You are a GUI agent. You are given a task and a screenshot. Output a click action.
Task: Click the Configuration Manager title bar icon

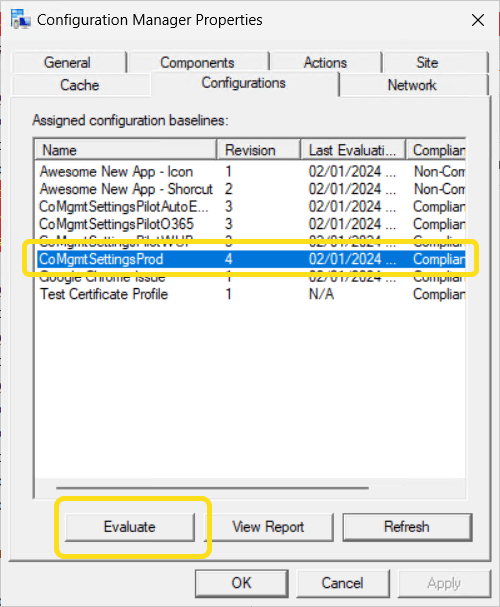[x=20, y=19]
